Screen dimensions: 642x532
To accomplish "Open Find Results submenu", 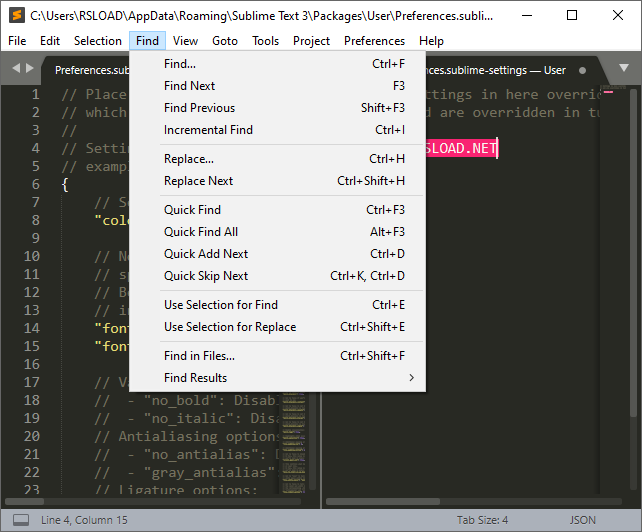I will point(278,378).
